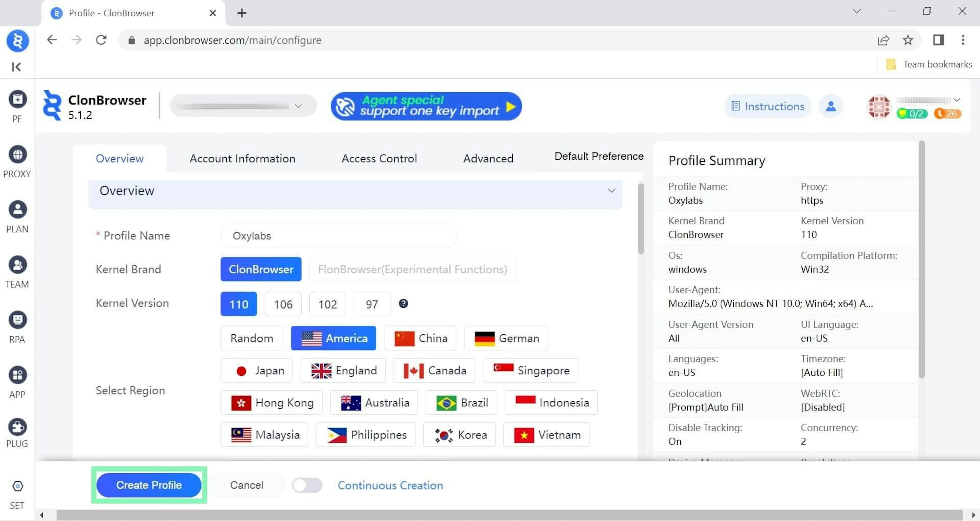Share this page icon in address bar

coord(883,40)
